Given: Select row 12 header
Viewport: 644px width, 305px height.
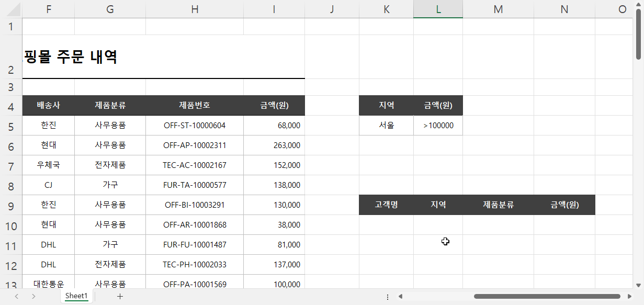Looking at the screenshot, I should (x=11, y=265).
